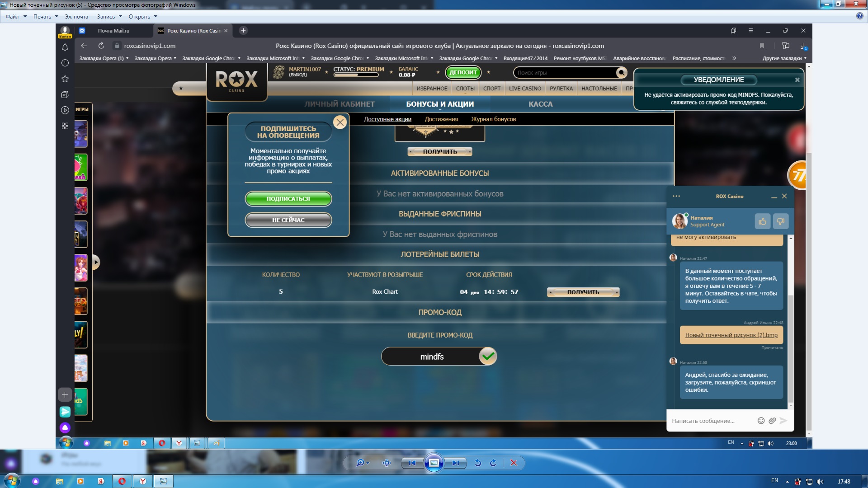Click the Opera icon in Windows taskbar
Image resolution: width=868 pixels, height=488 pixels.
(122, 481)
